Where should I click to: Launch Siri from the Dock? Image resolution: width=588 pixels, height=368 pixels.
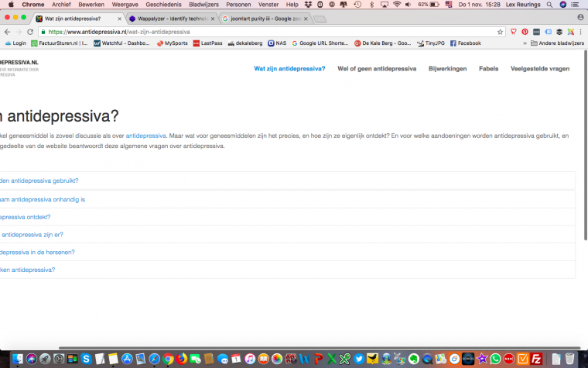tap(32, 359)
